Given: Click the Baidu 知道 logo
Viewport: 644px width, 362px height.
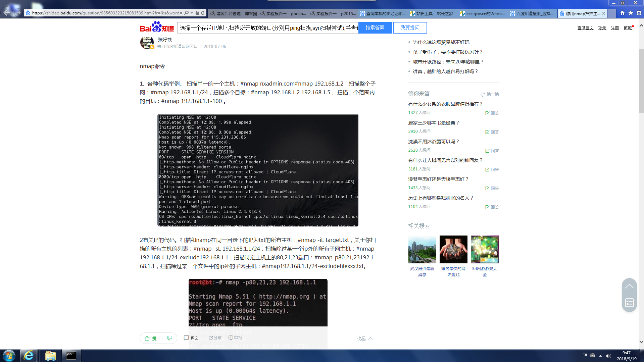Looking at the screenshot, I should coord(157,27).
